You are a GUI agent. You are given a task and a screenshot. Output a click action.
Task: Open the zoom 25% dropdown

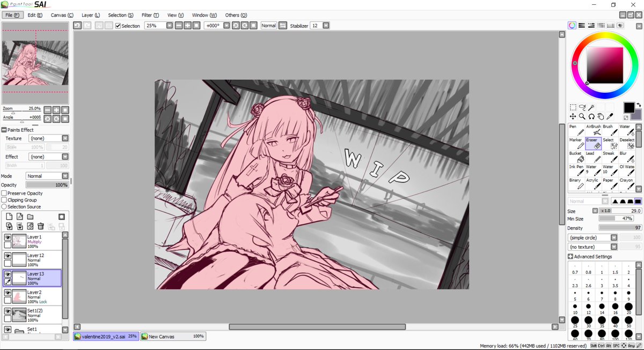tap(170, 25)
